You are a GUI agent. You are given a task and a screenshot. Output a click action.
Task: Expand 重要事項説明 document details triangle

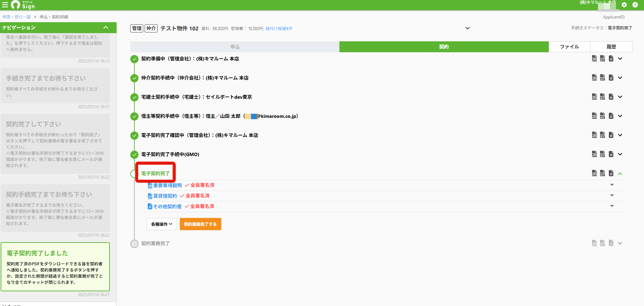[612, 185]
